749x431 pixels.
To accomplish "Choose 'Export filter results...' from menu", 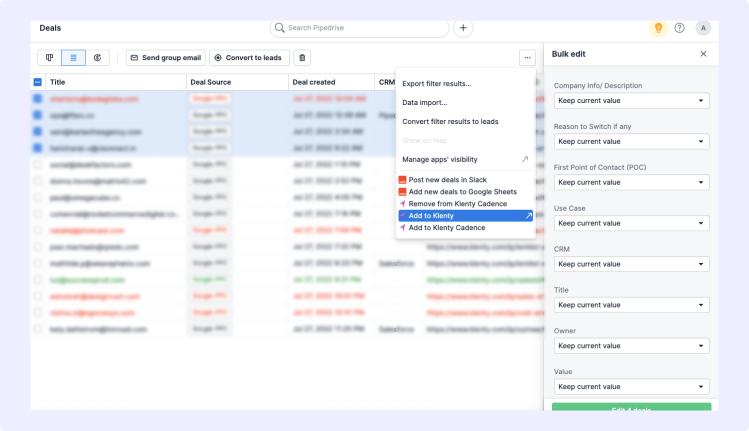I will tap(437, 83).
